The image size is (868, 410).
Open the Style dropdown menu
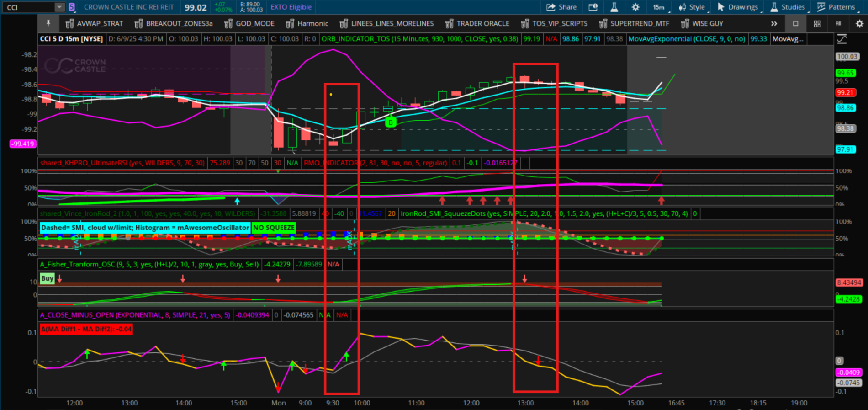692,7
